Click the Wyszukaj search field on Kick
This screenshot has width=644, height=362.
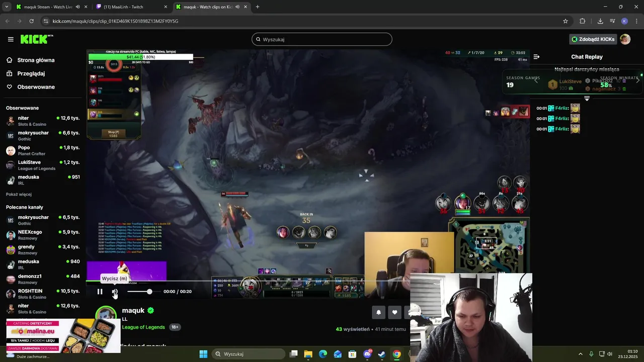(322, 39)
